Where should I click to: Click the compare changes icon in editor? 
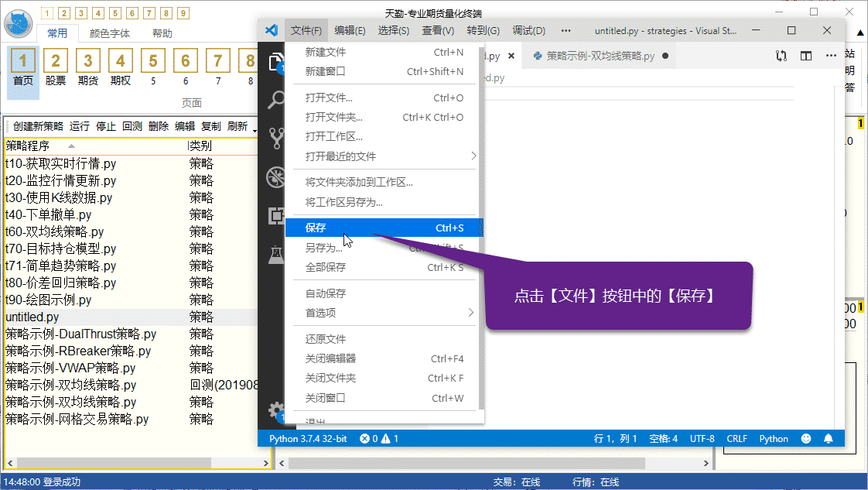pyautogui.click(x=781, y=56)
